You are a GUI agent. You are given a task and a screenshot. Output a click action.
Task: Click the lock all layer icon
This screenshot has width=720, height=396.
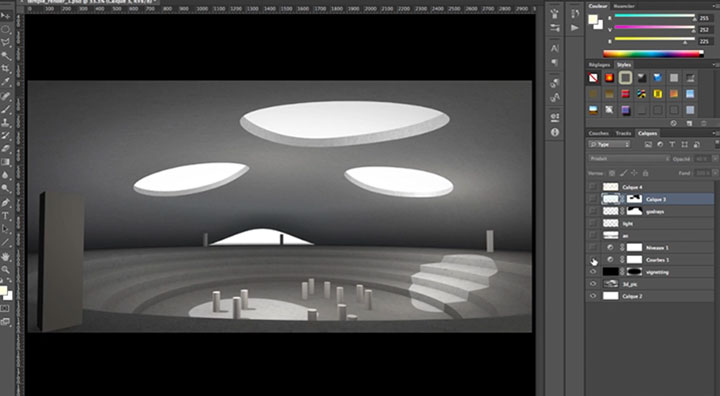click(645, 173)
